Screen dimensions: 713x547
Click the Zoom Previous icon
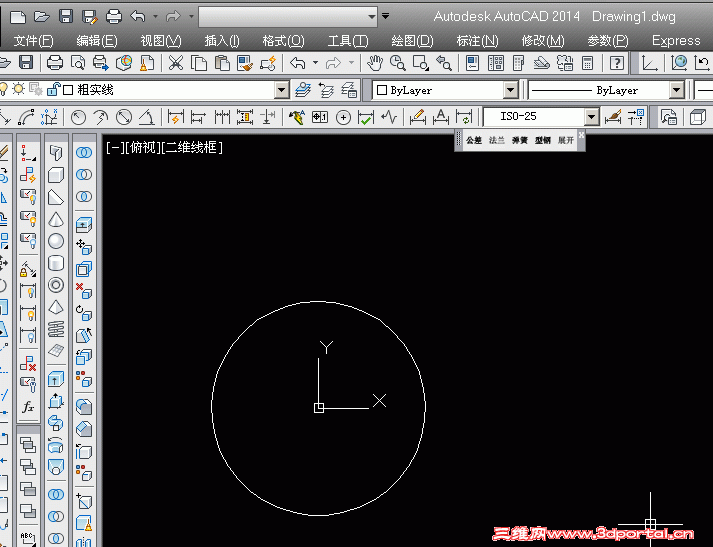(x=444, y=63)
